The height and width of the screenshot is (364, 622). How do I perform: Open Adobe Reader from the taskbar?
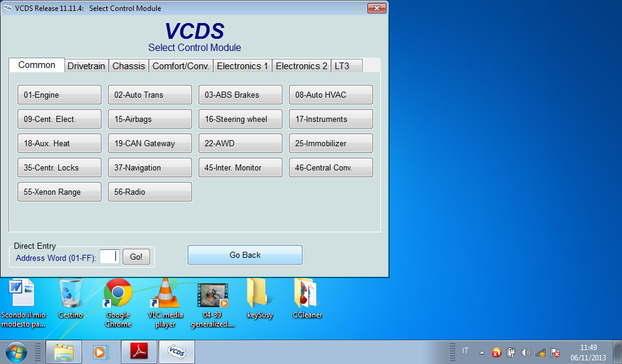coord(139,352)
